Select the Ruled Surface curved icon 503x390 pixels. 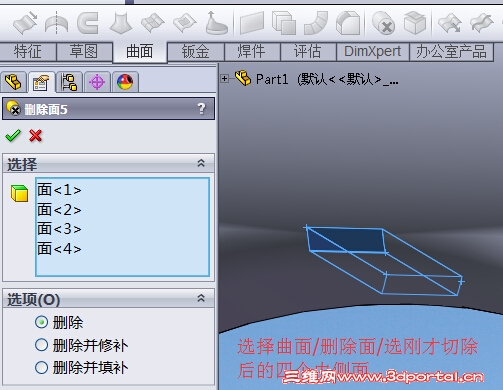[316, 23]
